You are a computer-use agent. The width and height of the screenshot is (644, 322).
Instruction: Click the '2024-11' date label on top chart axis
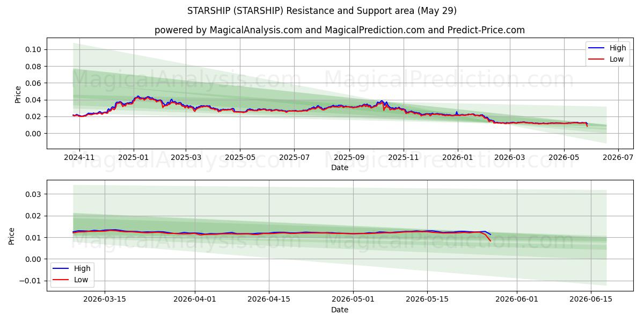point(79,158)
